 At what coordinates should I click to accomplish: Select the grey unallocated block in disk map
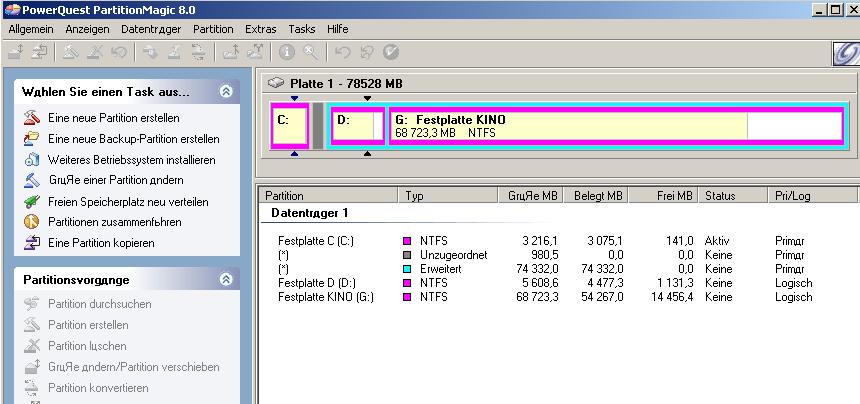pos(318,126)
